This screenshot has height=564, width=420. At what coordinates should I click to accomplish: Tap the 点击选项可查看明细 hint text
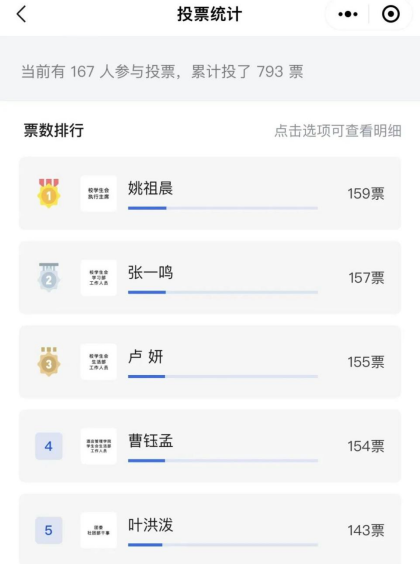tap(338, 131)
